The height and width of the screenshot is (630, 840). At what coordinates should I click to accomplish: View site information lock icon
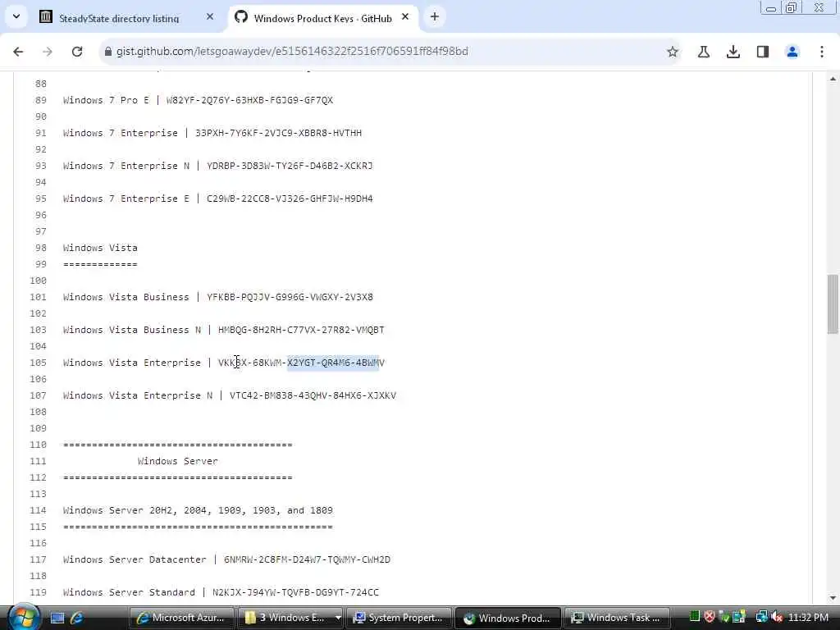108,52
